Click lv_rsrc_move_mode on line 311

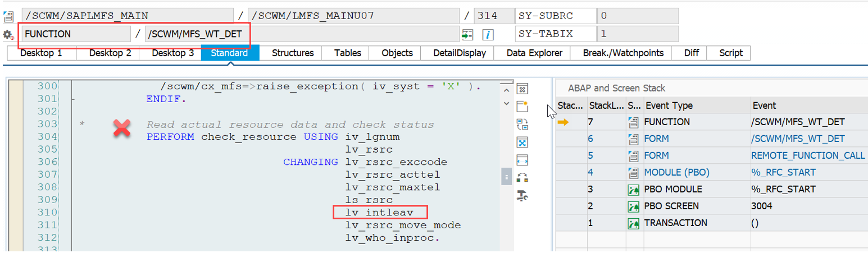403,225
